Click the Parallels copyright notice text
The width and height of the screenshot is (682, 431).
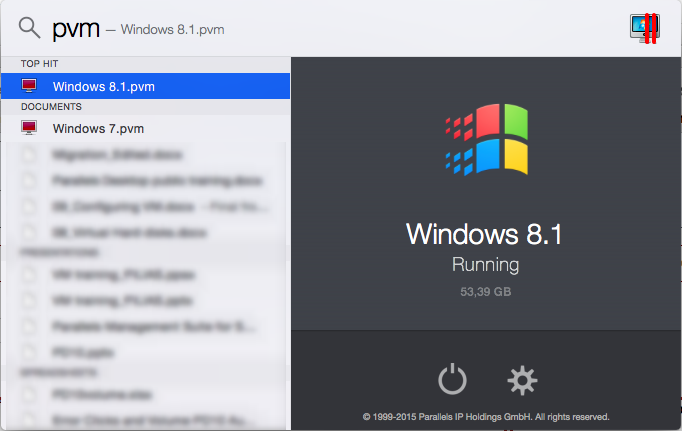(486, 417)
